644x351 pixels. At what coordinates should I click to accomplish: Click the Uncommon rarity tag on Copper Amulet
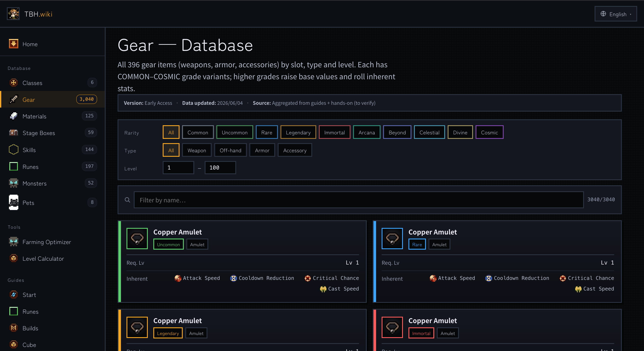pos(168,244)
